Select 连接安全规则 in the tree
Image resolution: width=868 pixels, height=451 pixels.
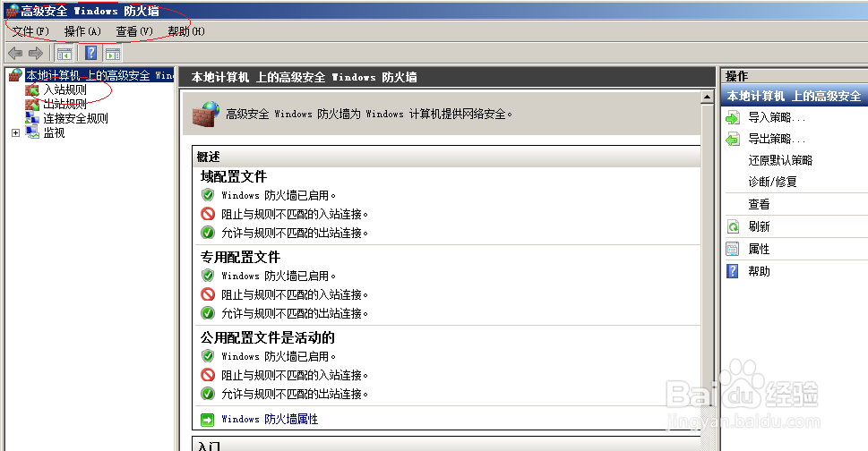(76, 118)
